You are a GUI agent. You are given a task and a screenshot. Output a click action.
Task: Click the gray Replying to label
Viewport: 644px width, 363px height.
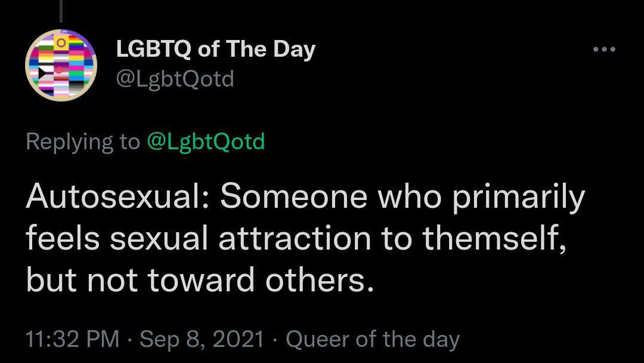[x=82, y=142]
